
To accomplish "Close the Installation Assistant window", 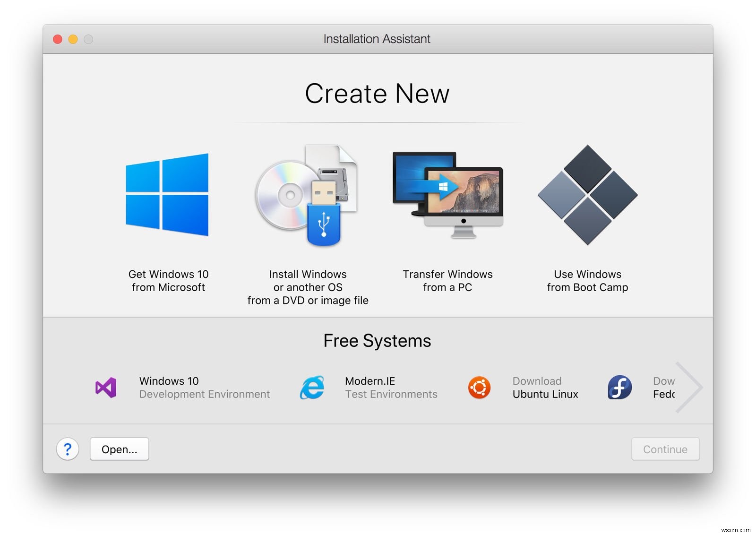I will [x=57, y=39].
